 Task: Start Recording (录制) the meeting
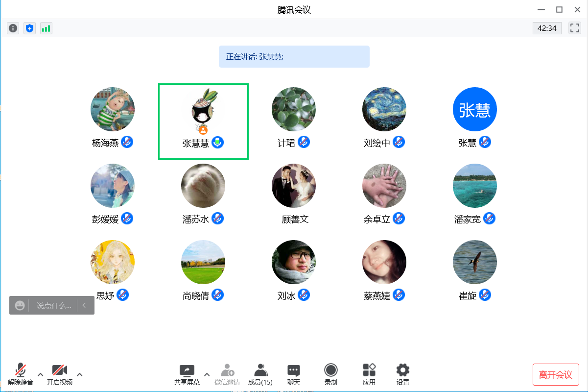[331, 375]
